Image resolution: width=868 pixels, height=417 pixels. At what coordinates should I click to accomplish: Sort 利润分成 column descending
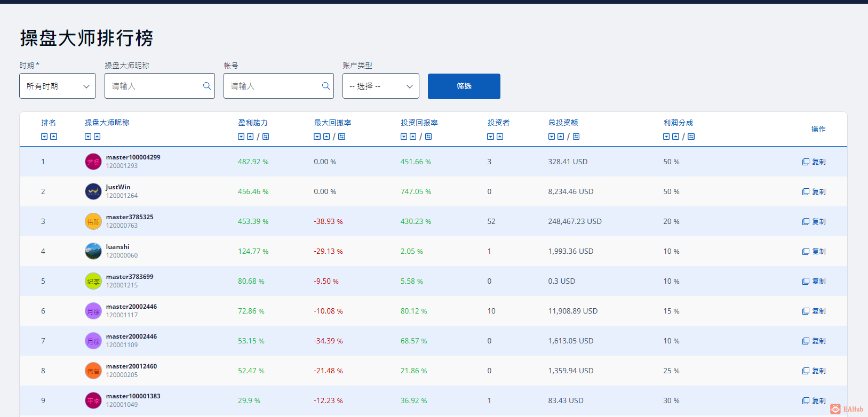666,137
